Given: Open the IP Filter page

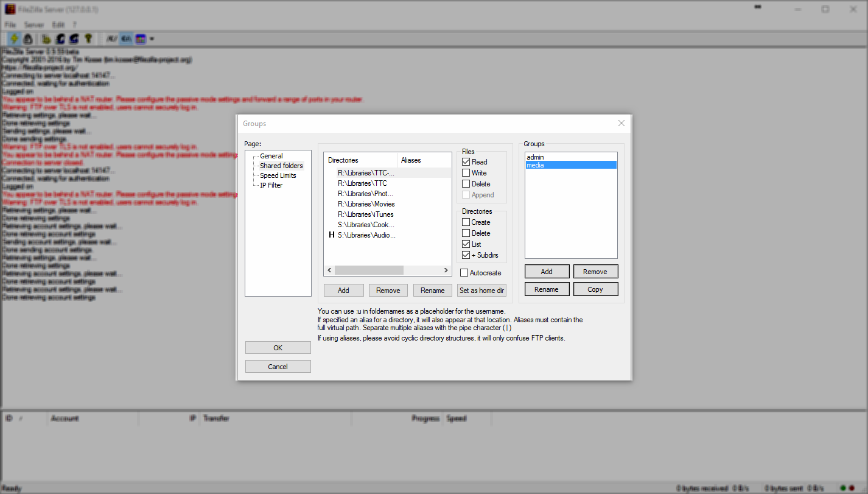Looking at the screenshot, I should pyautogui.click(x=271, y=185).
